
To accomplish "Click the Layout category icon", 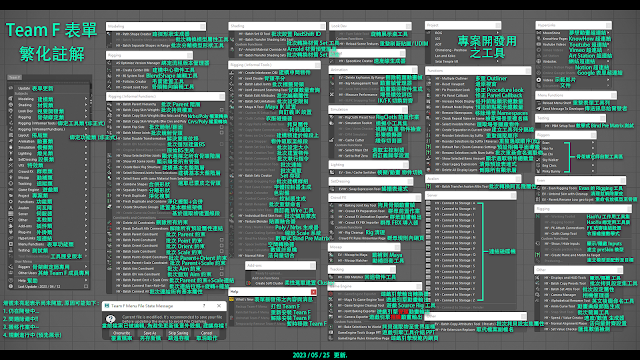I will [11, 135].
